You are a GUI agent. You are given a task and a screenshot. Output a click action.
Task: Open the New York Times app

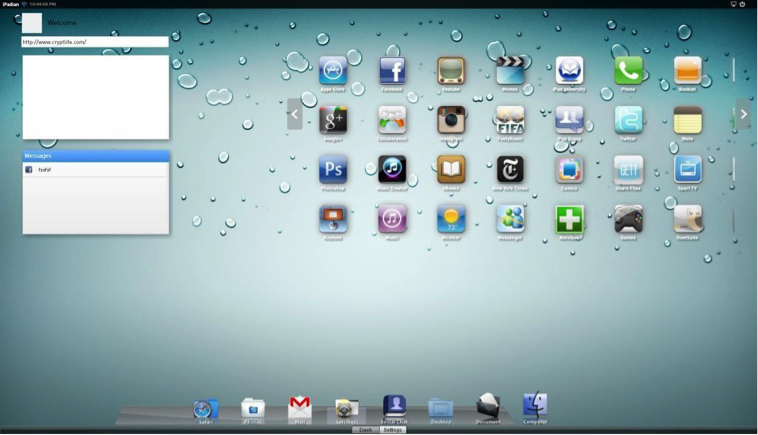[x=510, y=170]
